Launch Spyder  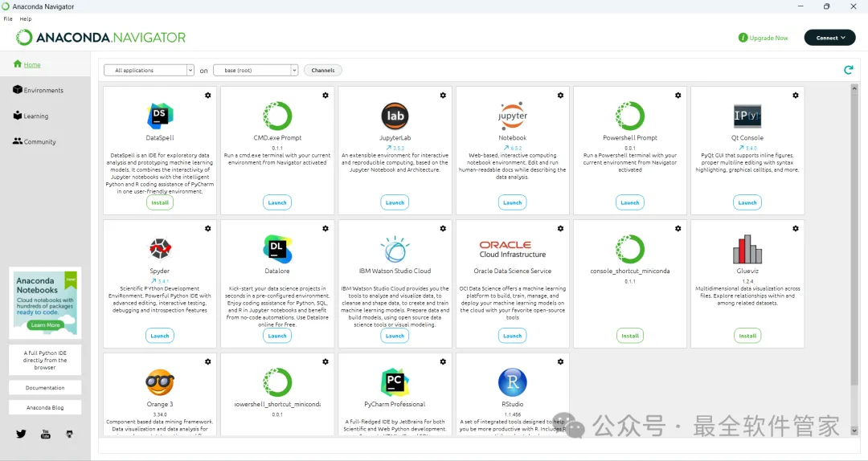point(160,336)
